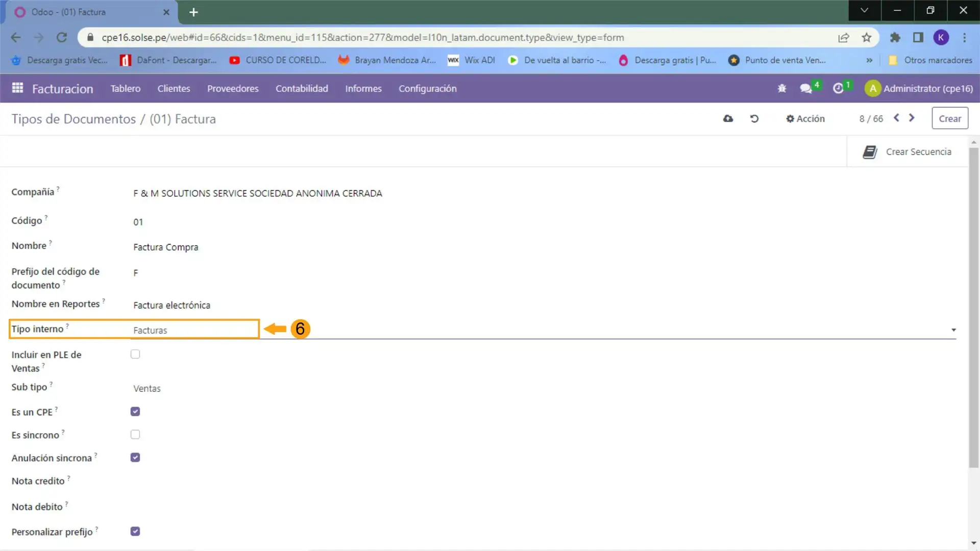Click the debug bug icon in navbar

tap(781, 89)
